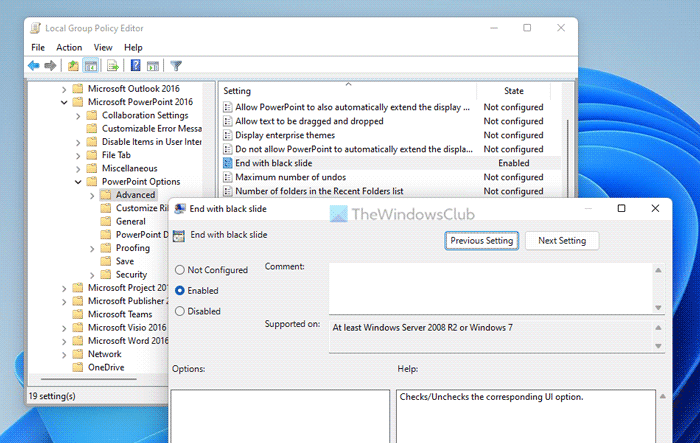Select the Not Configured radio button

pos(179,270)
